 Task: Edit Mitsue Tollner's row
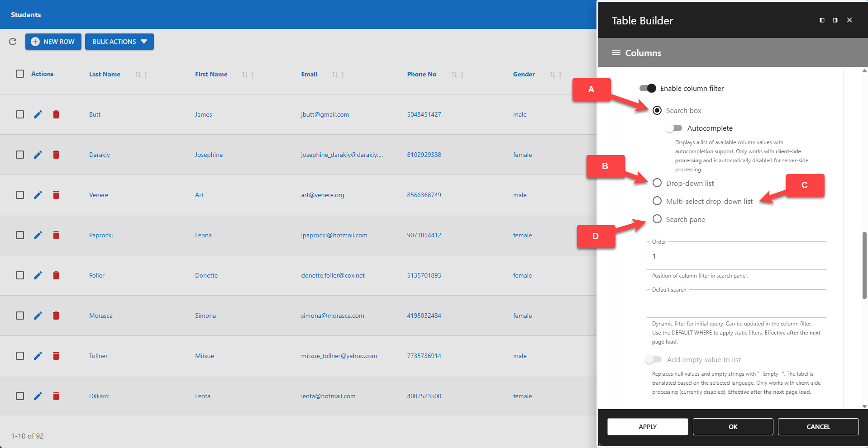(x=38, y=356)
